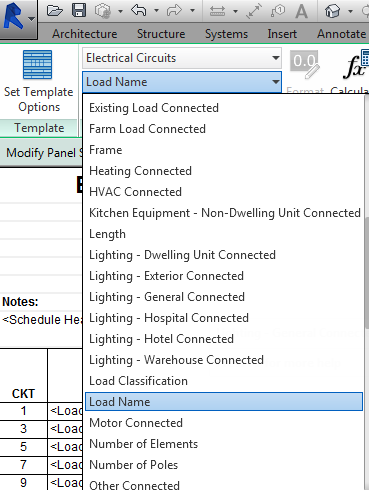
Task: Click the Schedule Header notes cell
Action: [41, 320]
